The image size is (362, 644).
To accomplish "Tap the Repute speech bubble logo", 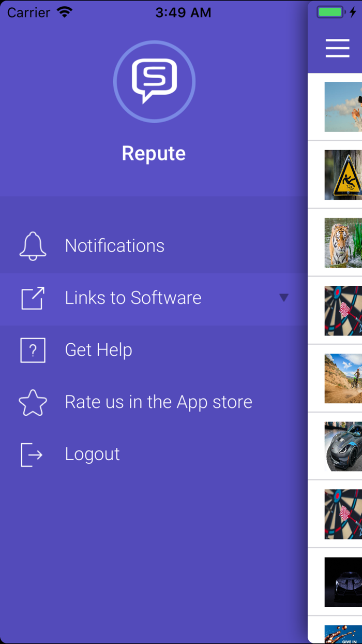I will click(154, 81).
